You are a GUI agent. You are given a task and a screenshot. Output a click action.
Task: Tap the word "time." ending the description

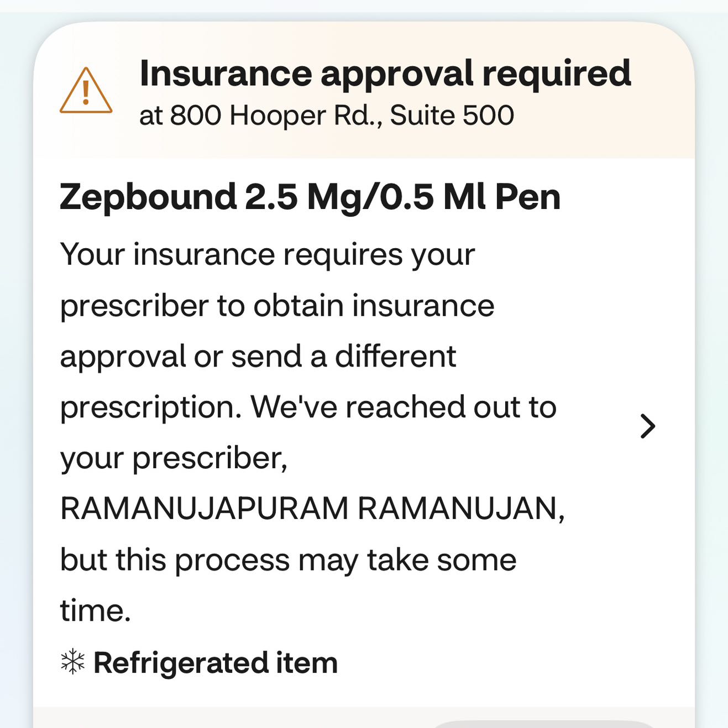pyautogui.click(x=95, y=611)
